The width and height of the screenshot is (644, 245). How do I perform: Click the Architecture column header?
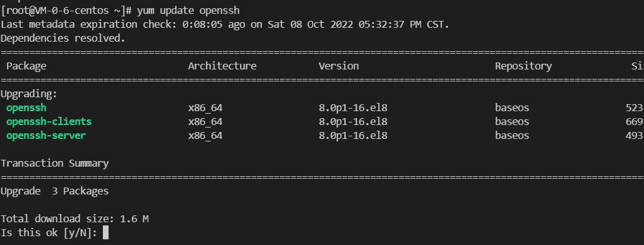click(222, 66)
